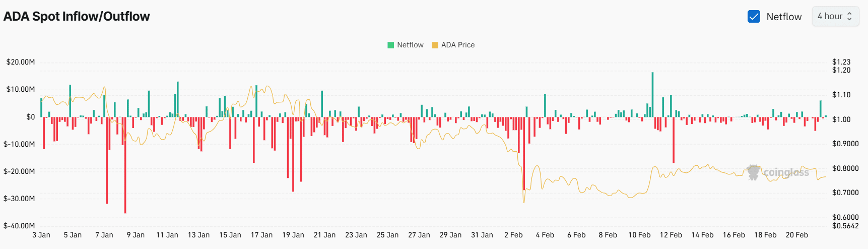Click the yellow ADA Price legend swatch
The image size is (868, 249).
[435, 45]
